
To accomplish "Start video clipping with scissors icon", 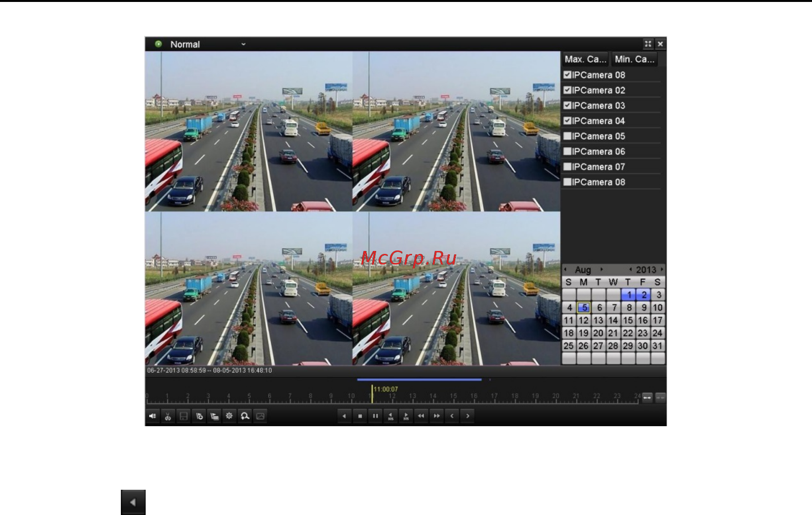I will point(168,416).
